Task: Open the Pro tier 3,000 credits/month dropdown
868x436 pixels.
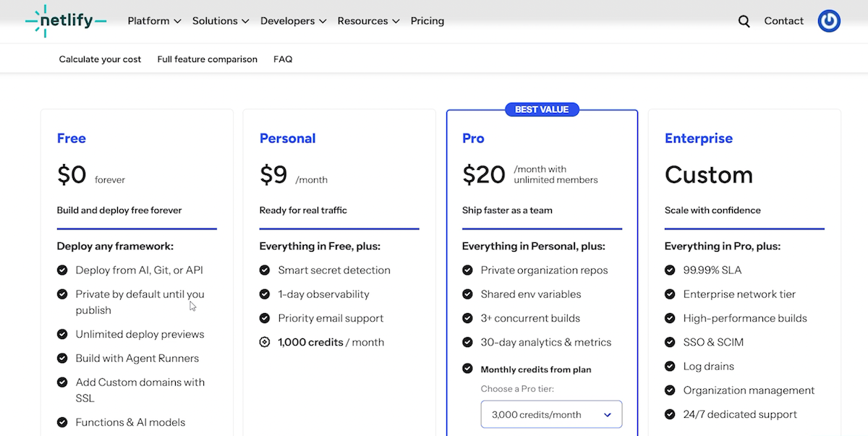Action: [x=551, y=414]
